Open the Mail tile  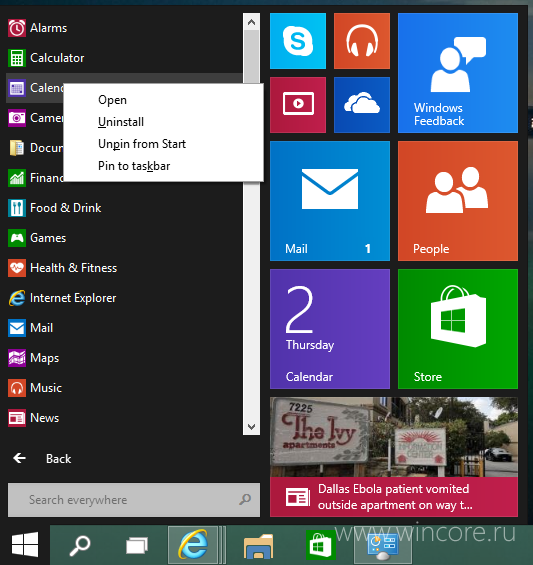click(330, 201)
